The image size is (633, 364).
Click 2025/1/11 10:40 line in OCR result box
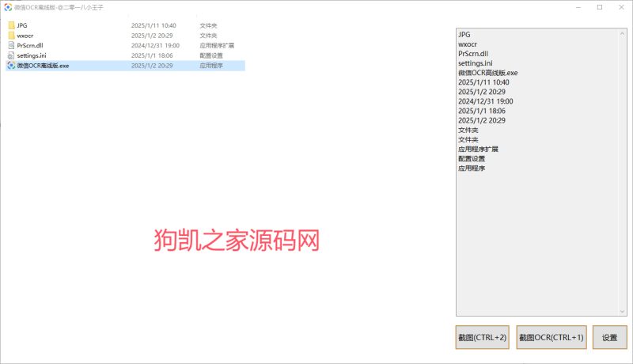(x=483, y=82)
